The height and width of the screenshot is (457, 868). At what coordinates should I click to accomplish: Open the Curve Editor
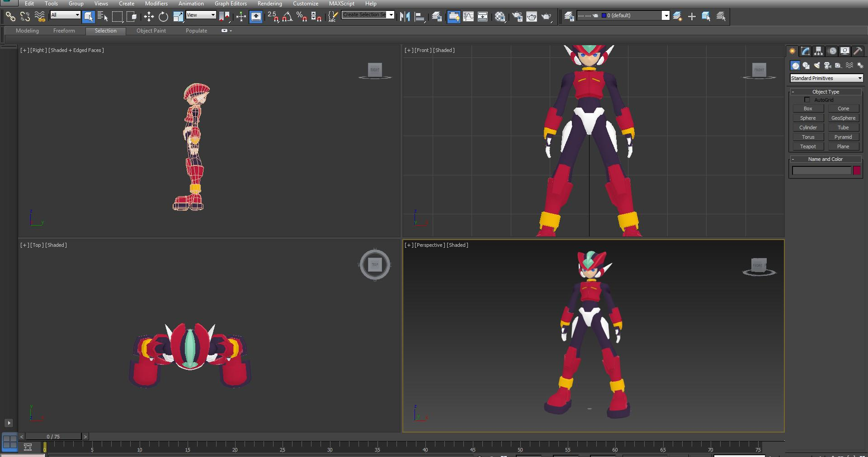468,17
